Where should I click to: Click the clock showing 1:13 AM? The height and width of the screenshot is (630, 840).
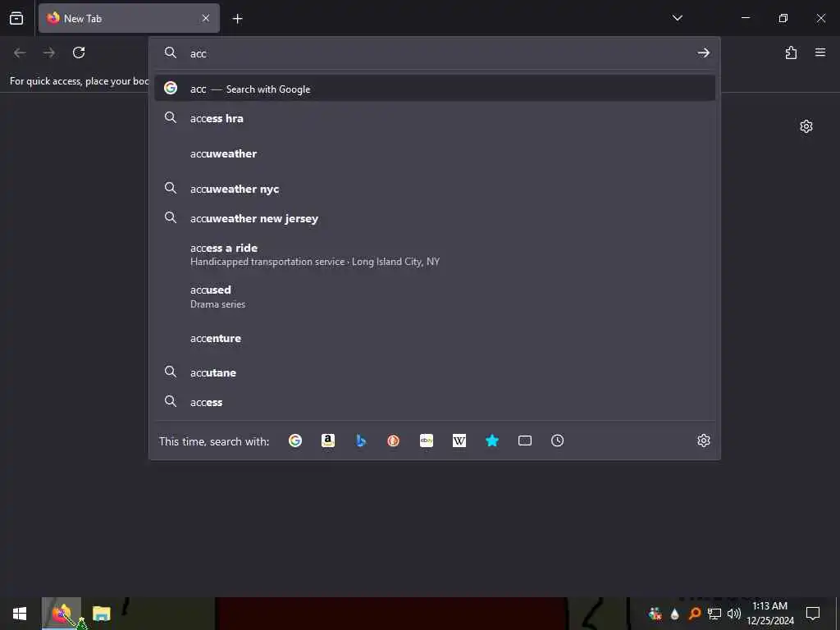coord(769,614)
